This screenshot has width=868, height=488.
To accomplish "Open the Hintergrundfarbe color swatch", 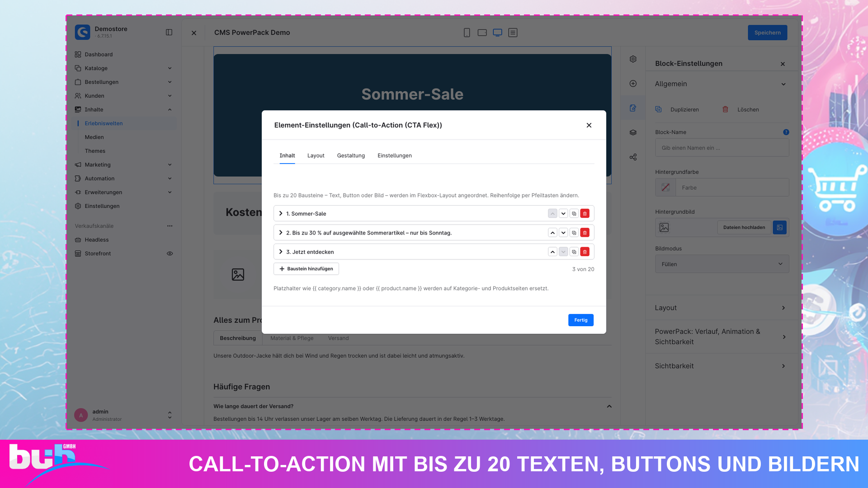I will pos(665,188).
